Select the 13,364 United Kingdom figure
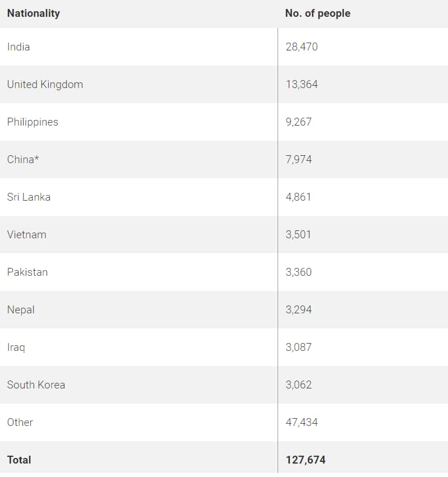Viewport: 448px width, 477px height. pos(302,85)
